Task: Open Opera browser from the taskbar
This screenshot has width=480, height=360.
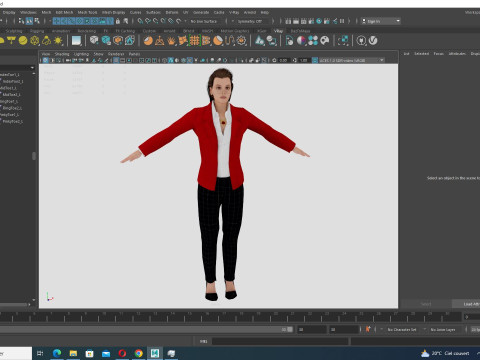Action: tap(122, 353)
